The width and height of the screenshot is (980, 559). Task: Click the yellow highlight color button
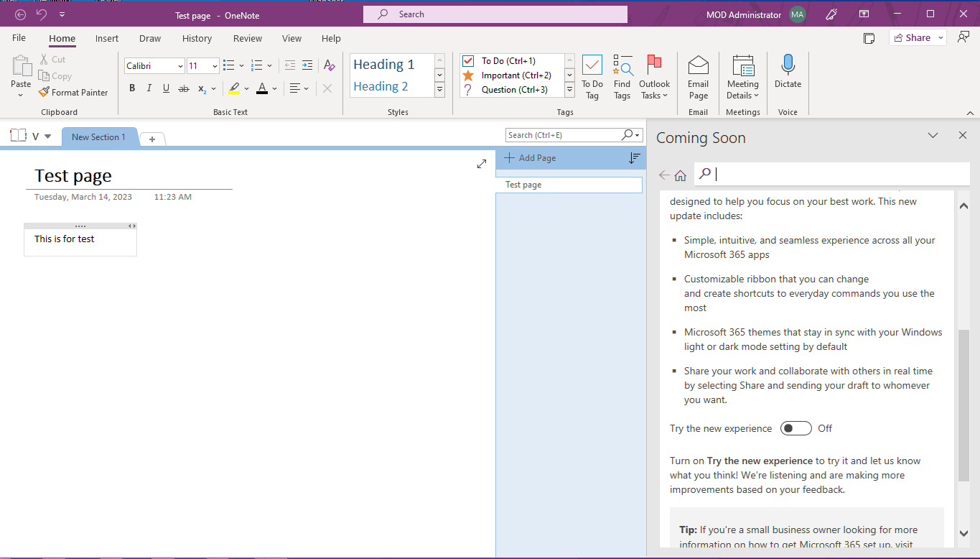pyautogui.click(x=234, y=88)
